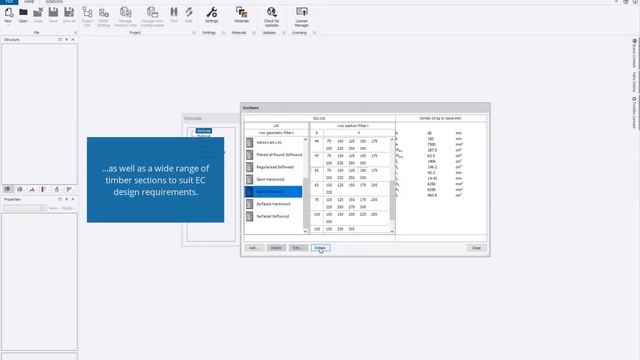Screen dimensions: 640x360
Task: Select breadth 63 row header in size table
Action: tap(317, 185)
